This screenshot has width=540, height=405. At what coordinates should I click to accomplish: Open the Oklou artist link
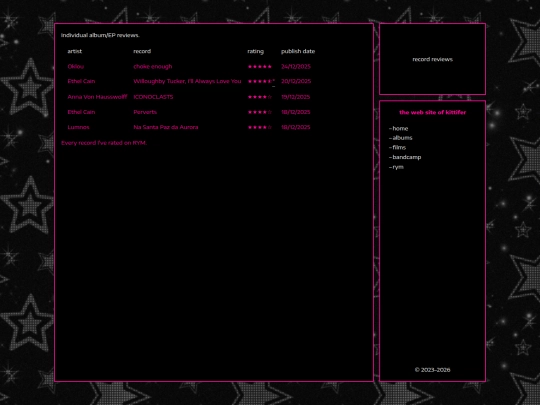[x=75, y=66]
